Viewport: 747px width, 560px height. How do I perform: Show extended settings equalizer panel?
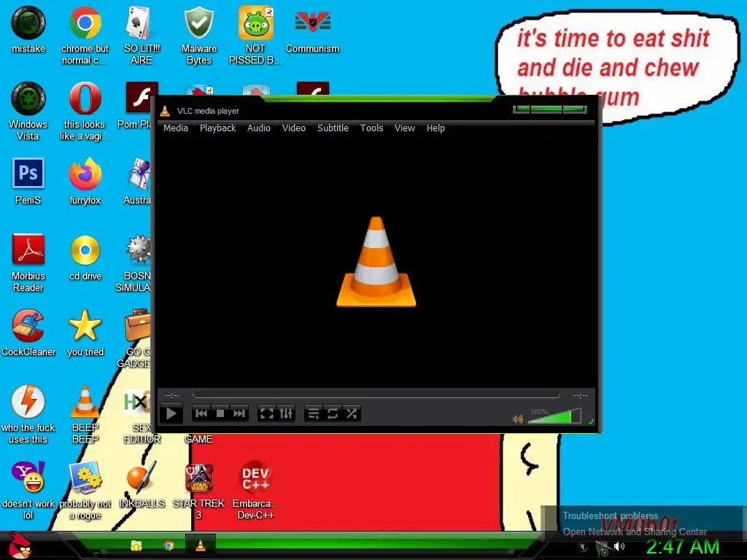(286, 413)
